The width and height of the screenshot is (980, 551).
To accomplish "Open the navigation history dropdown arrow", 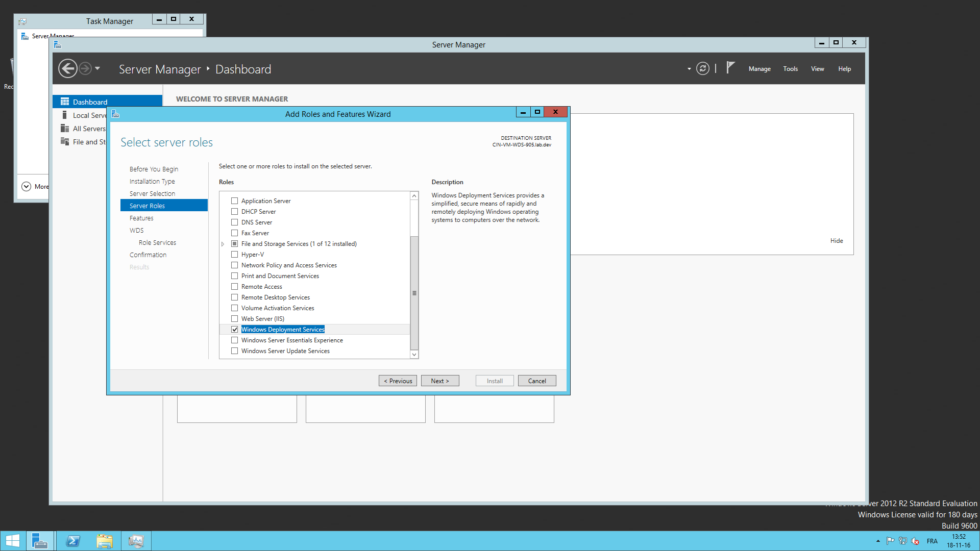I will pos(97,68).
